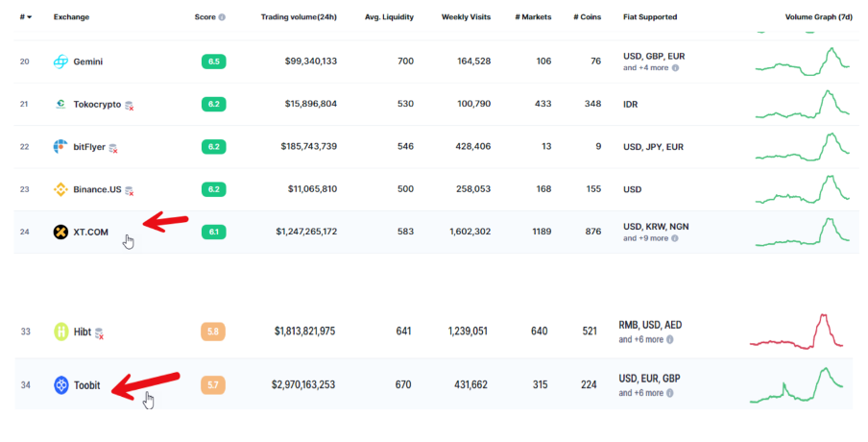Open the Binance.US exchange link
The height and width of the screenshot is (442, 868).
click(97, 189)
